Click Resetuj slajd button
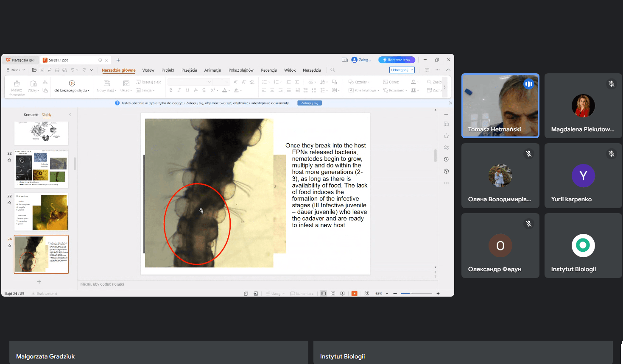This screenshot has width=623, height=364. [148, 82]
